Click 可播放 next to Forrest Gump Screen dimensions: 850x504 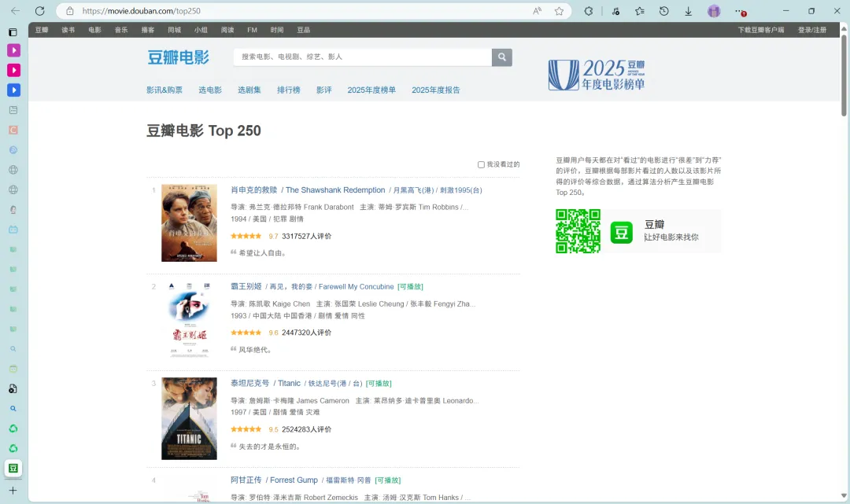pyautogui.click(x=387, y=480)
